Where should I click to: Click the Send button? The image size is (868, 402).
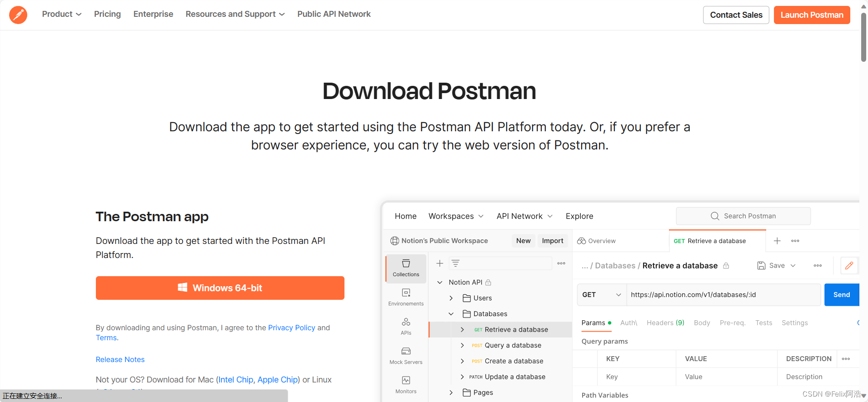point(842,295)
